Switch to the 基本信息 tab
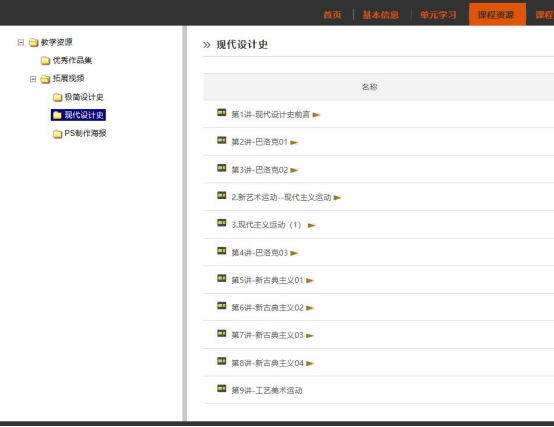554x427 pixels. 381,15
